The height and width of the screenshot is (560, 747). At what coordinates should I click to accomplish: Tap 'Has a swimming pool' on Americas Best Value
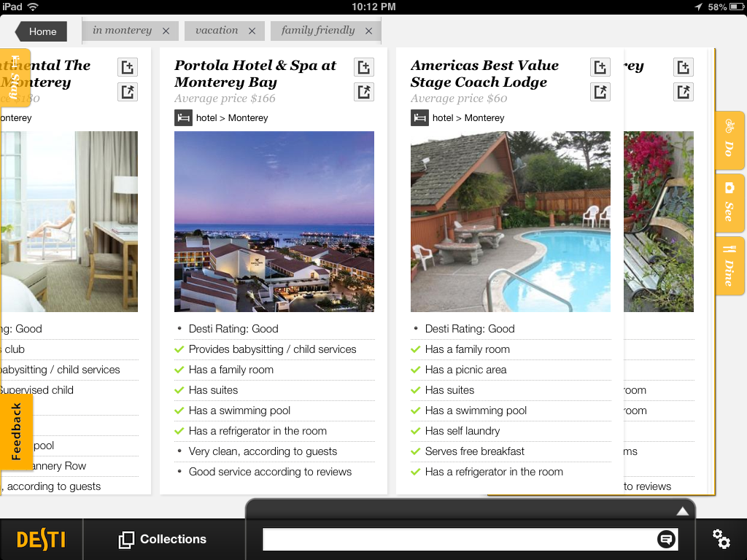coord(476,411)
